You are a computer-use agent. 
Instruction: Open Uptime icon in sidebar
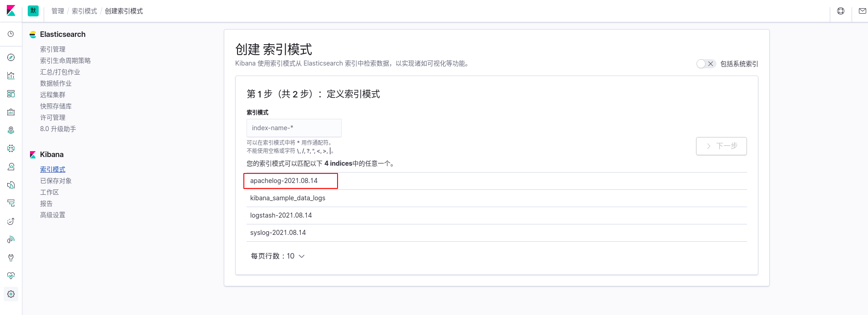point(11,221)
